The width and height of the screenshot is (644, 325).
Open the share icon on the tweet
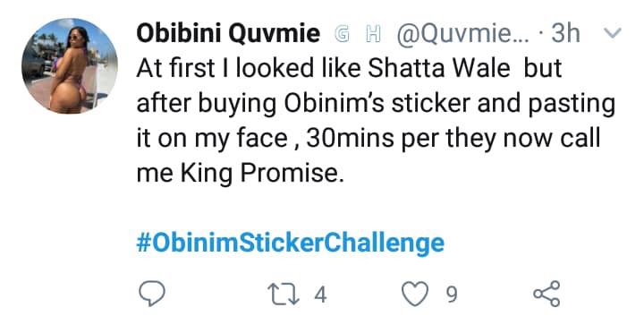coord(547,294)
